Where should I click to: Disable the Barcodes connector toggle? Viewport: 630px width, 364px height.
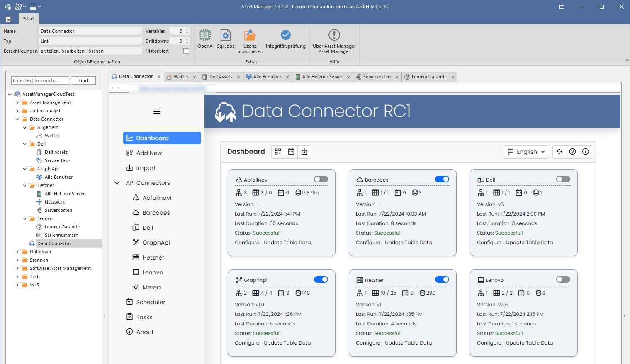442,179
